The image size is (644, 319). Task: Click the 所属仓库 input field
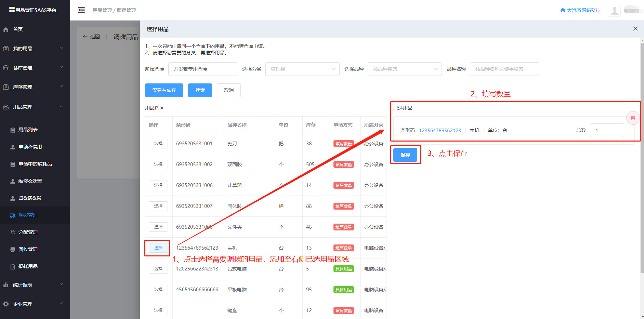203,69
